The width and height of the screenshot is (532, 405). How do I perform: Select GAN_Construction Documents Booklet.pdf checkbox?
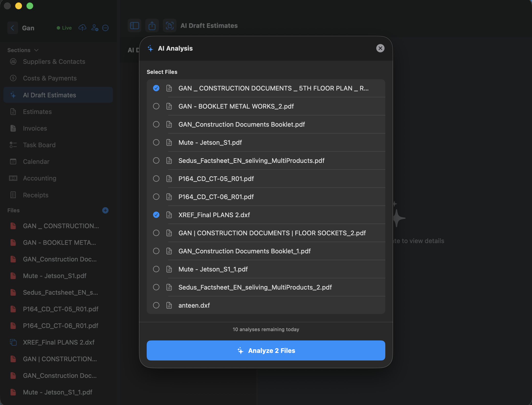pos(156,124)
